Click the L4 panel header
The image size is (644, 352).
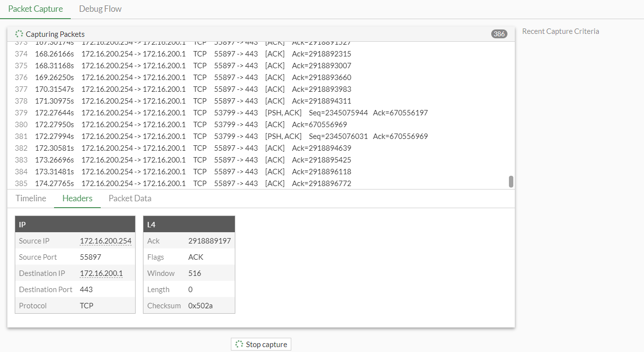pyautogui.click(x=189, y=224)
